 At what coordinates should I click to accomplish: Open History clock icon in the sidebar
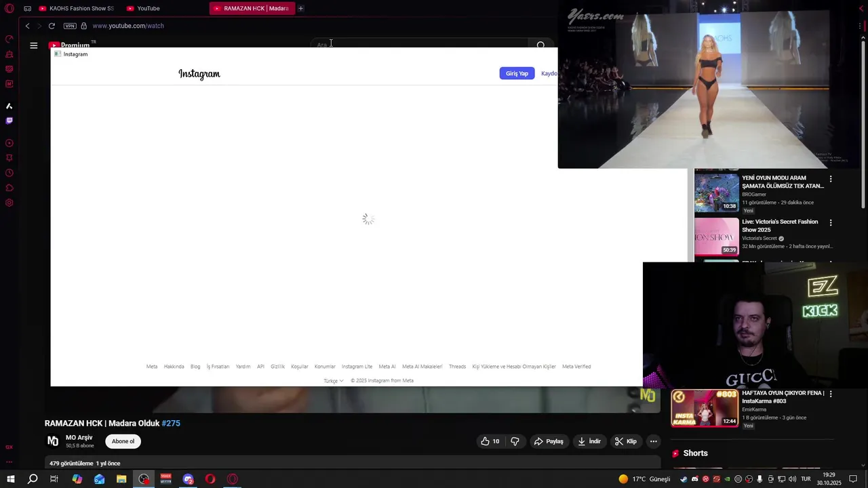(9, 173)
